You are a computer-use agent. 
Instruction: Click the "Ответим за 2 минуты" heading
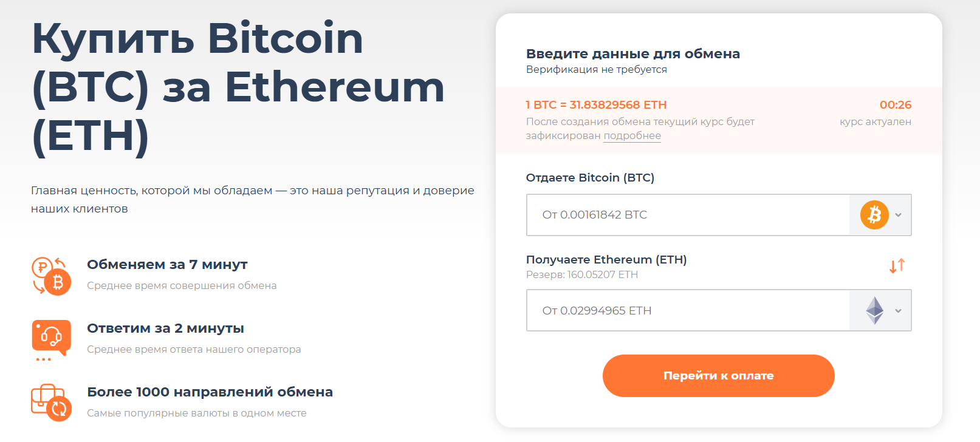pyautogui.click(x=165, y=328)
